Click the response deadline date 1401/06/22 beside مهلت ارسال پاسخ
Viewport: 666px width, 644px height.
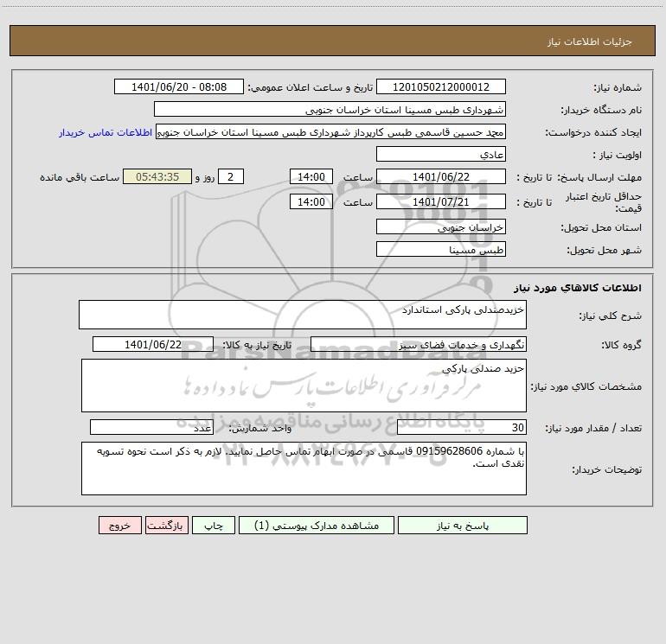441,176
